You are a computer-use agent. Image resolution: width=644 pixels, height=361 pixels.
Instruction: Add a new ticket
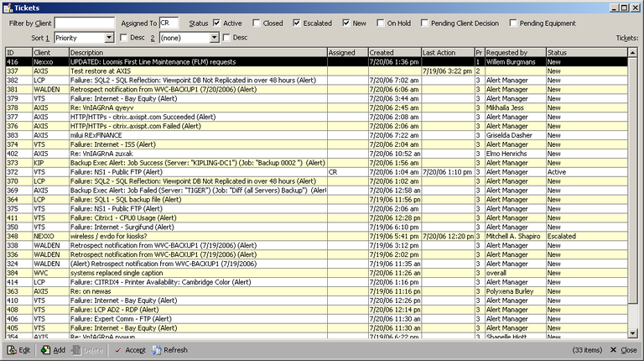click(x=54, y=350)
